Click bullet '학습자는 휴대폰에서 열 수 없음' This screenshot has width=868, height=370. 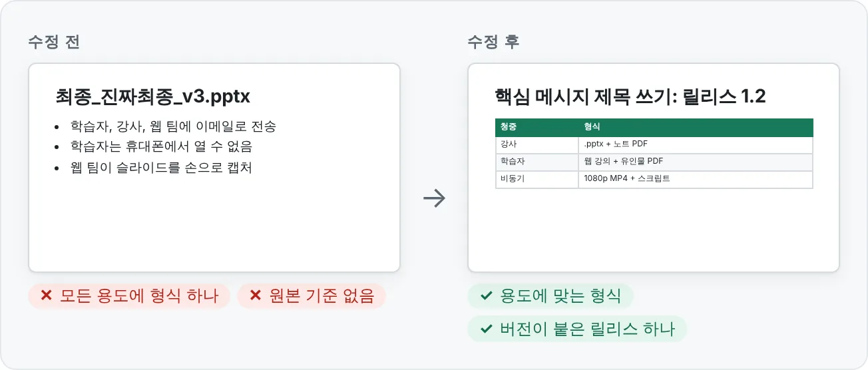pos(161,146)
